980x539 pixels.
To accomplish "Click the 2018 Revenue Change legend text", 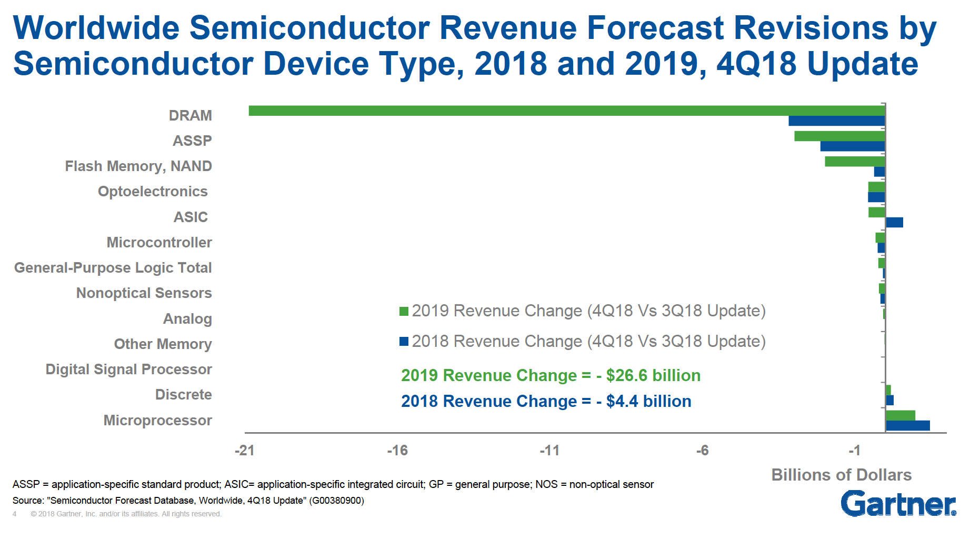I will [x=588, y=342].
